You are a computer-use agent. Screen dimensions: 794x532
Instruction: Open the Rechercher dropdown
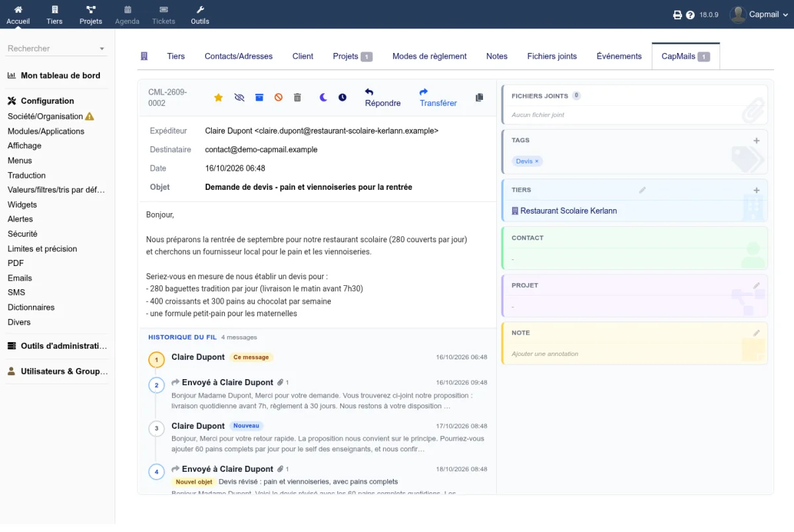56,48
